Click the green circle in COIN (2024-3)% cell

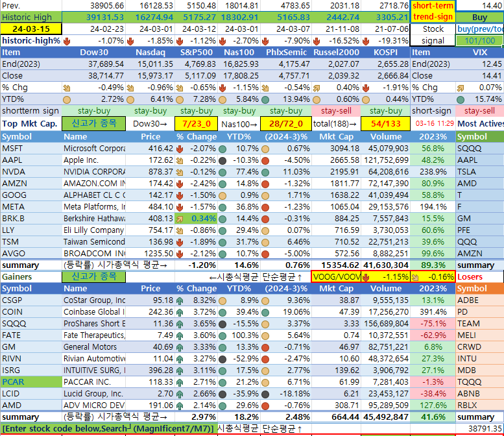265,313
